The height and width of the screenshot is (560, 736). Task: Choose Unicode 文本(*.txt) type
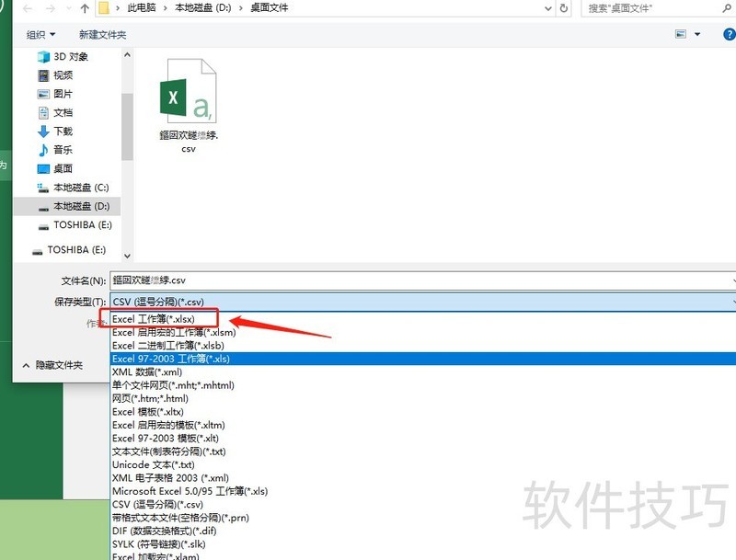423,464
